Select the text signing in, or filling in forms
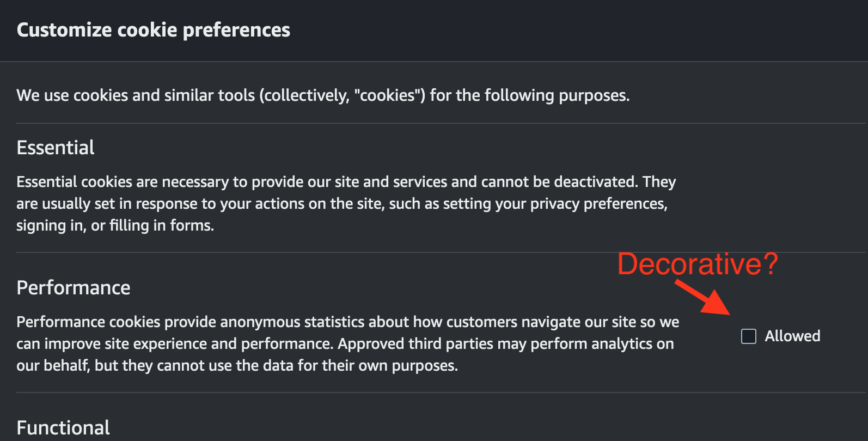Screen dimensions: 868x441 [x=114, y=225]
